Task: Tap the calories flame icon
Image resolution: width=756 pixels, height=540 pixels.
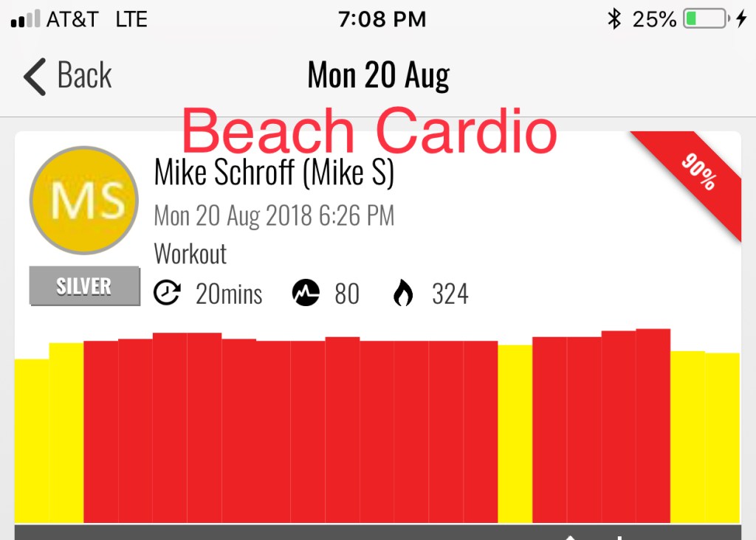Action: click(403, 294)
